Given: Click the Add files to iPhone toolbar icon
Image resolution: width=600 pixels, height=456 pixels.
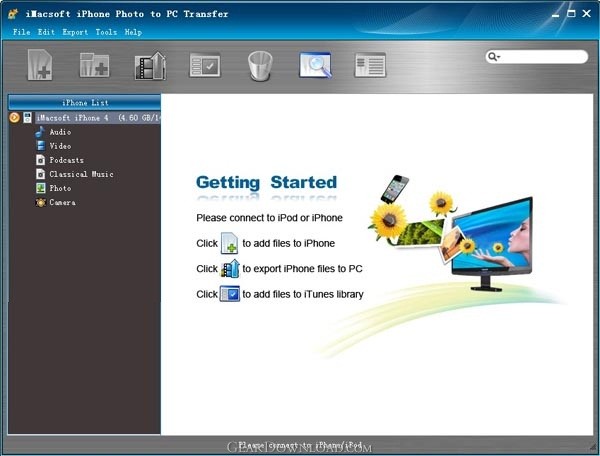Looking at the screenshot, I should point(40,65).
